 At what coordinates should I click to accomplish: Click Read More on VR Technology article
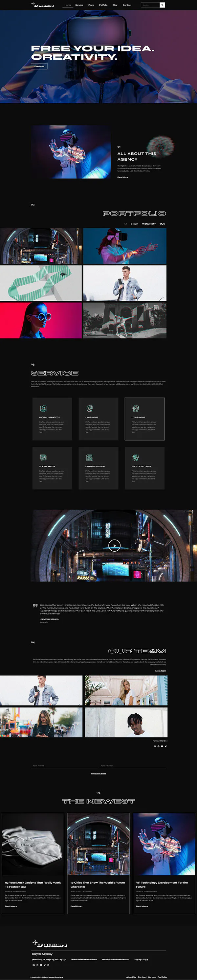click(142, 906)
